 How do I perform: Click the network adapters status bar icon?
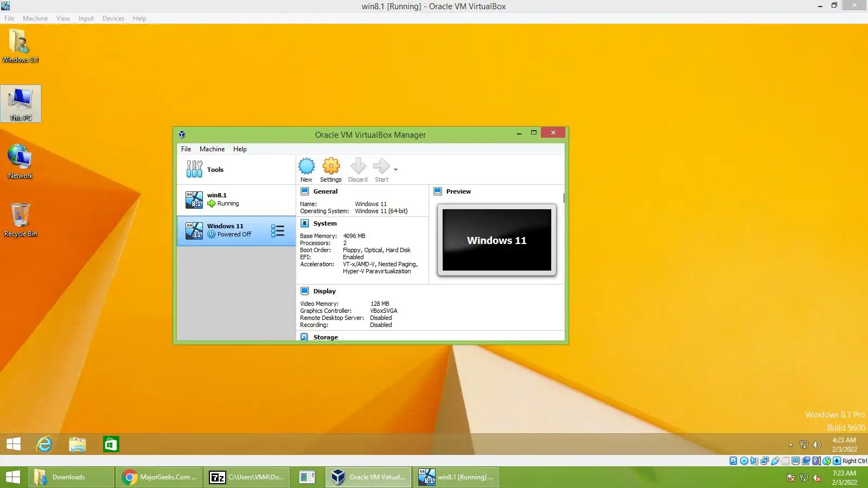point(764,461)
